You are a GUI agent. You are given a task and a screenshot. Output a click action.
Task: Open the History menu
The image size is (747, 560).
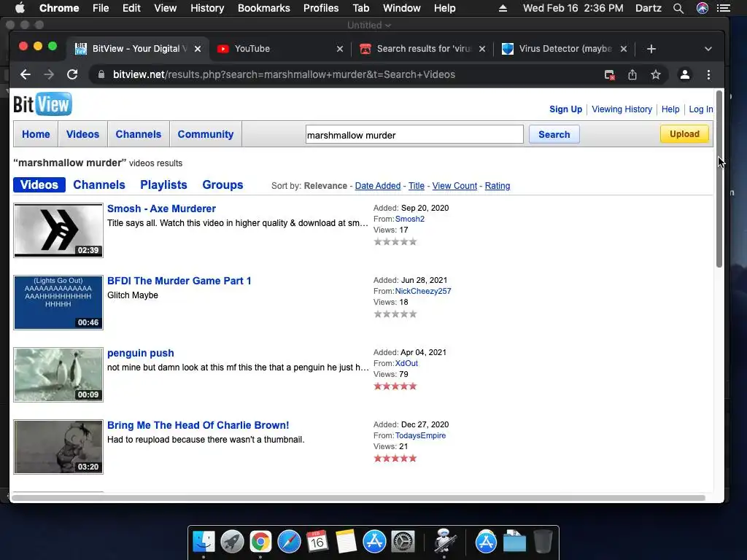[x=207, y=8]
